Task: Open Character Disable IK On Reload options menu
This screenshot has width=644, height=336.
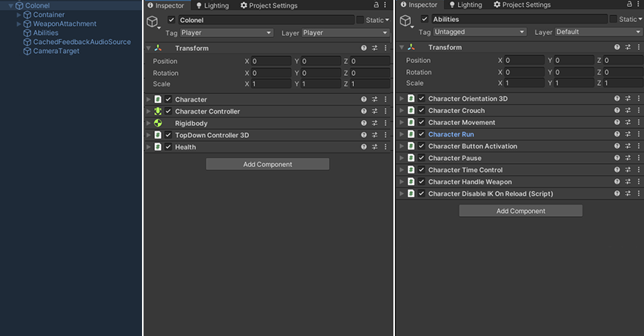Action: coord(639,193)
